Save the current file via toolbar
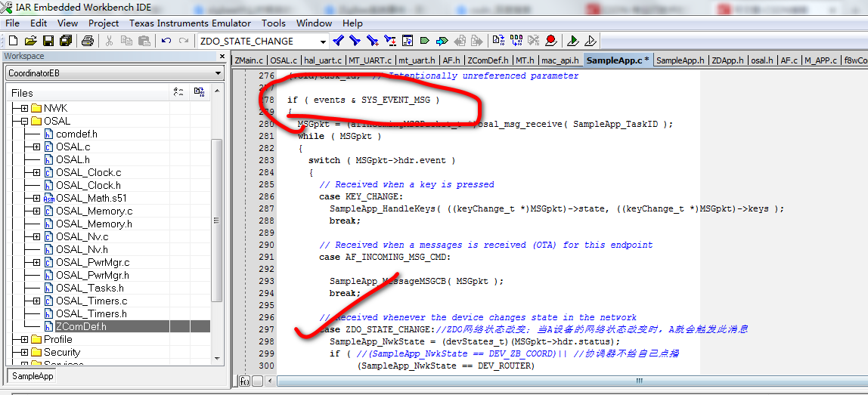The image size is (868, 395). pos(48,41)
